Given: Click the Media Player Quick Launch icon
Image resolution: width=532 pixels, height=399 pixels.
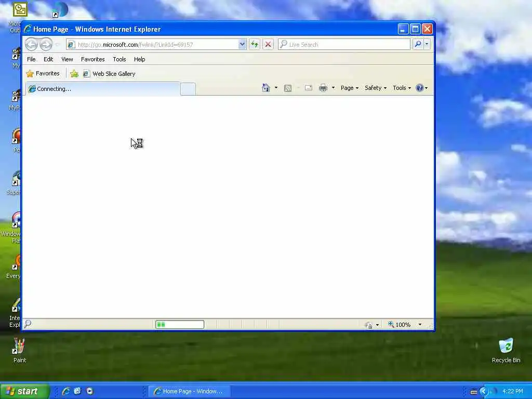Looking at the screenshot, I should (90, 391).
